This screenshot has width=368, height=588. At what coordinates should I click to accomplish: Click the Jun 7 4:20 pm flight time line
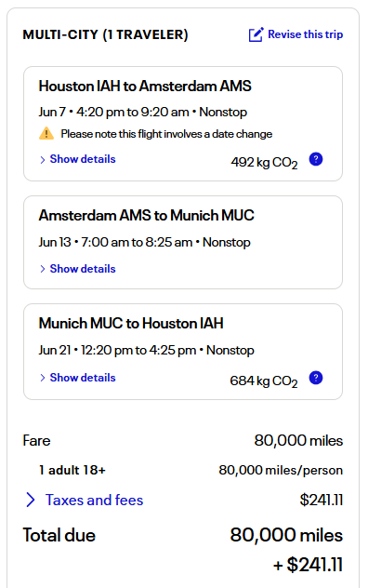(x=143, y=113)
